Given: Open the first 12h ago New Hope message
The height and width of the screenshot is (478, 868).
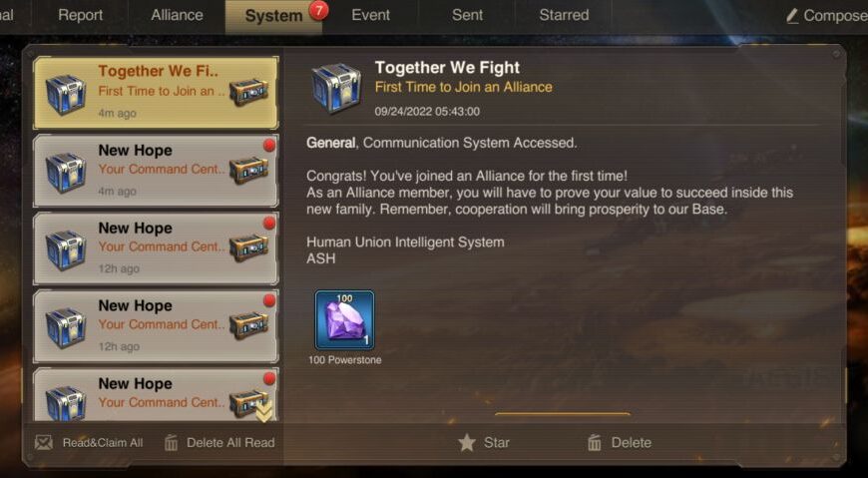Looking at the screenshot, I should click(156, 248).
